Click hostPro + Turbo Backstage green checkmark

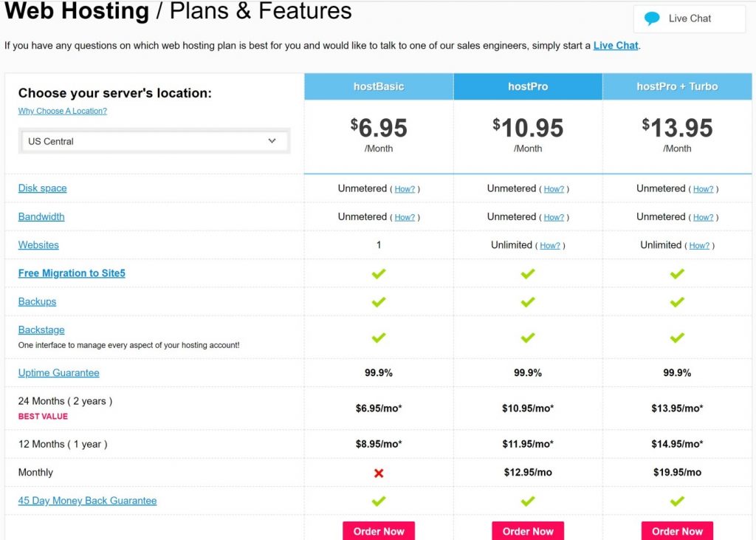(677, 338)
